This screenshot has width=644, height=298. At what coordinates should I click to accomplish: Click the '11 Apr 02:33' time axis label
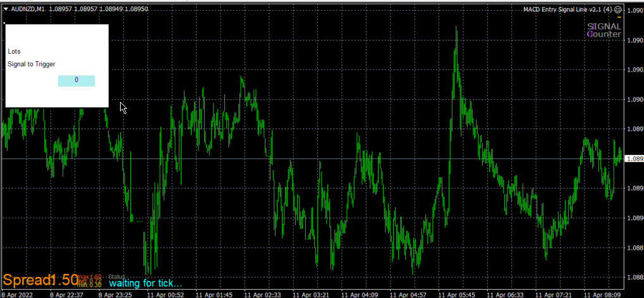[x=262, y=295]
